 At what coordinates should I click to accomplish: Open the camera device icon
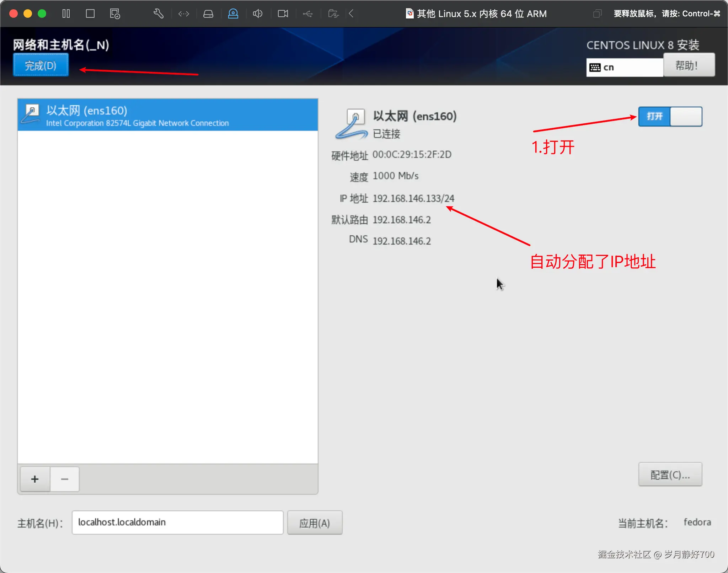point(283,14)
